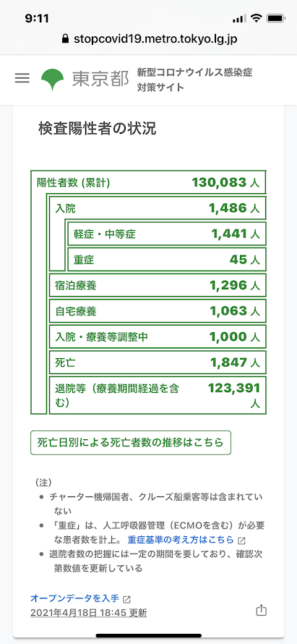Select the 陽性者数 (累計) 130,083 row
Screen dimensions: 297x644
coord(149,182)
